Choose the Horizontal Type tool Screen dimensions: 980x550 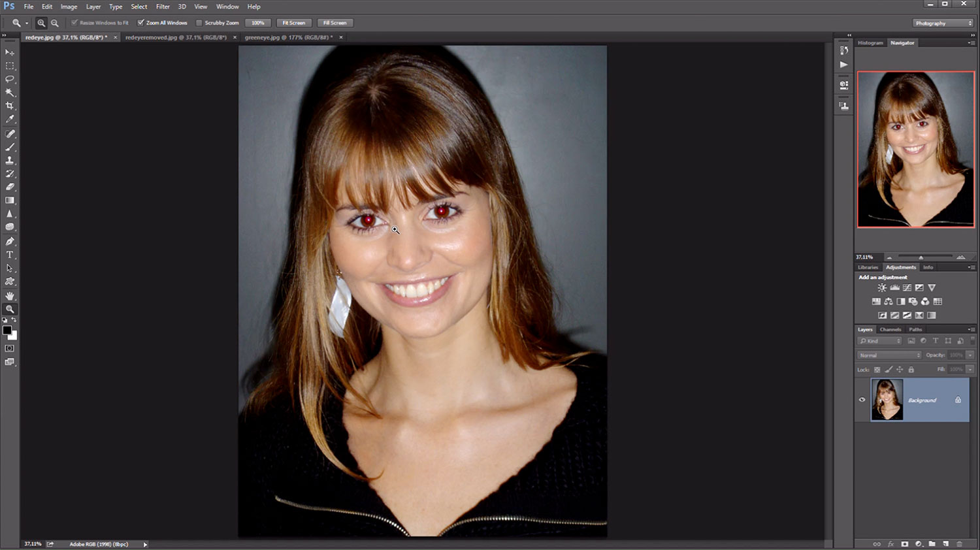pos(10,255)
